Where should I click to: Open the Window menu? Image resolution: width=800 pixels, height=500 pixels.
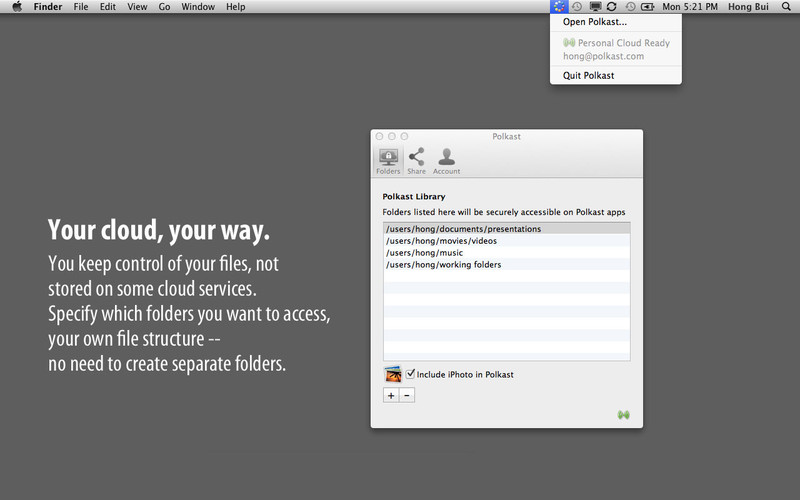tap(198, 7)
